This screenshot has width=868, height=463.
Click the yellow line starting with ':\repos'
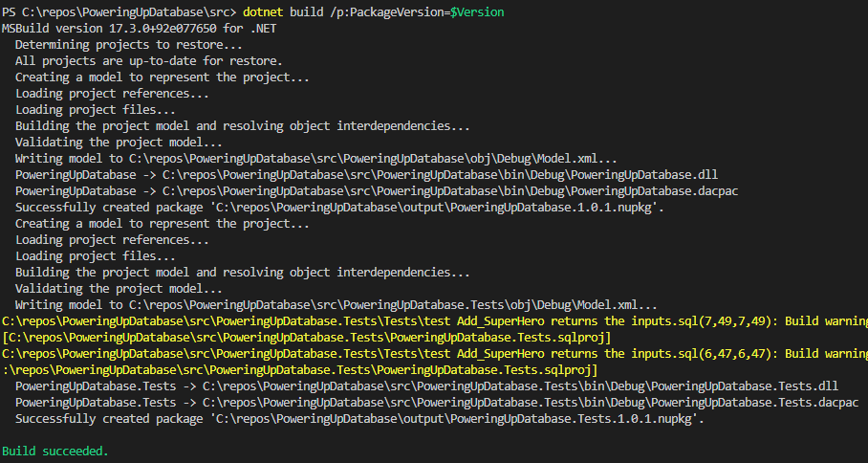pyautogui.click(x=299, y=370)
